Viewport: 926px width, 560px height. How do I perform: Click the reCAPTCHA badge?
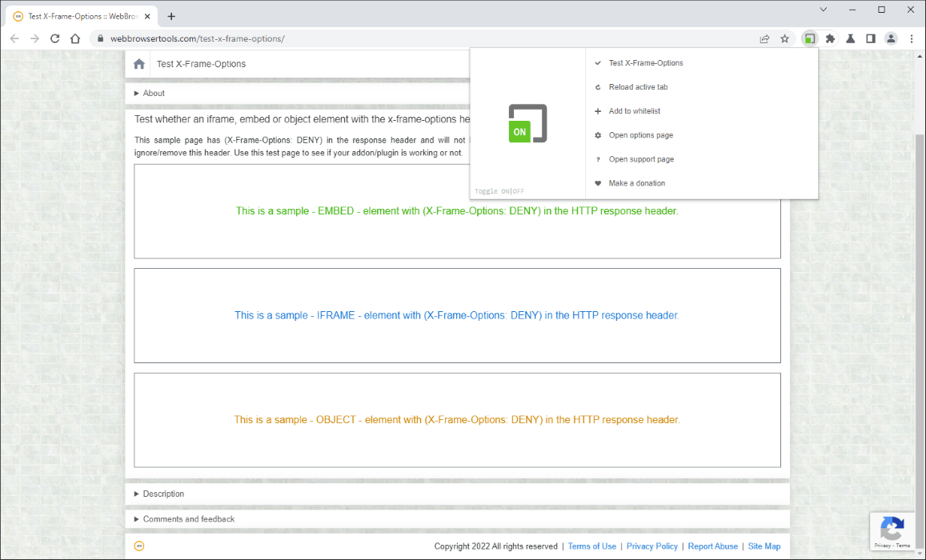point(892,531)
